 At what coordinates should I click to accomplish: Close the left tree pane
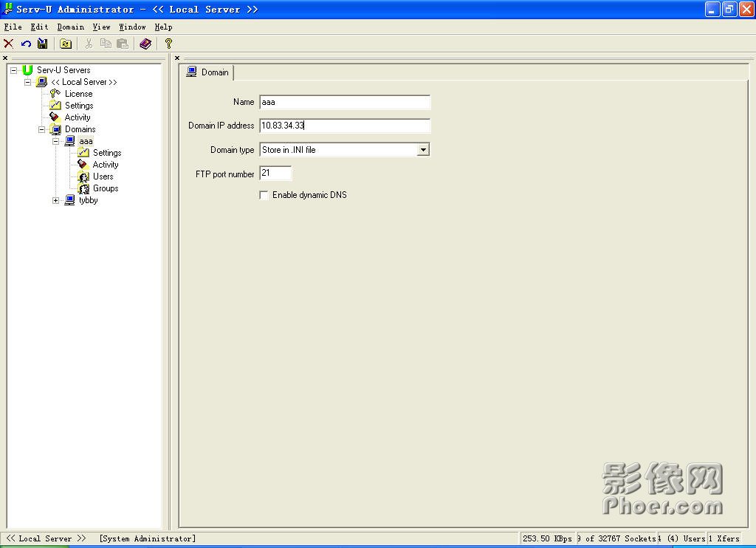pos(5,58)
